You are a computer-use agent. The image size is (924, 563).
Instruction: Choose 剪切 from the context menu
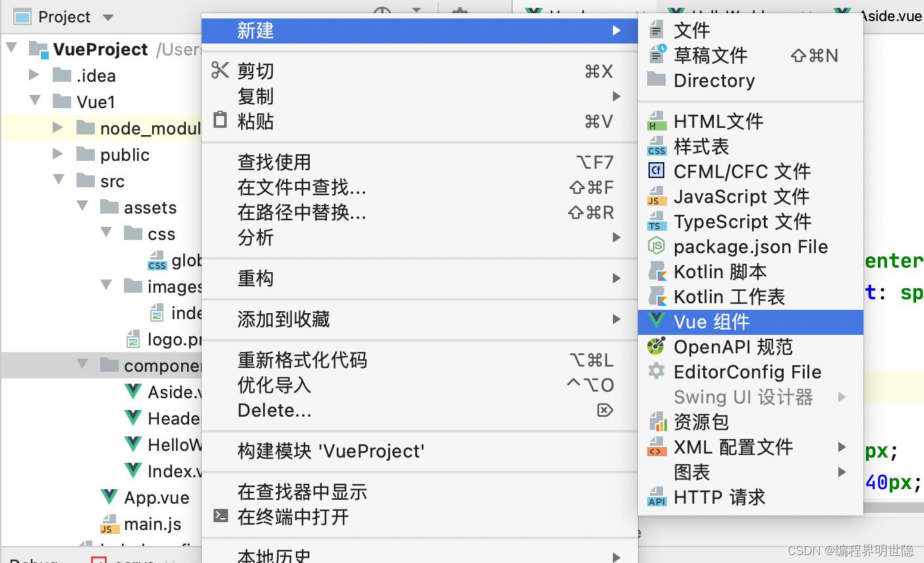click(x=420, y=71)
